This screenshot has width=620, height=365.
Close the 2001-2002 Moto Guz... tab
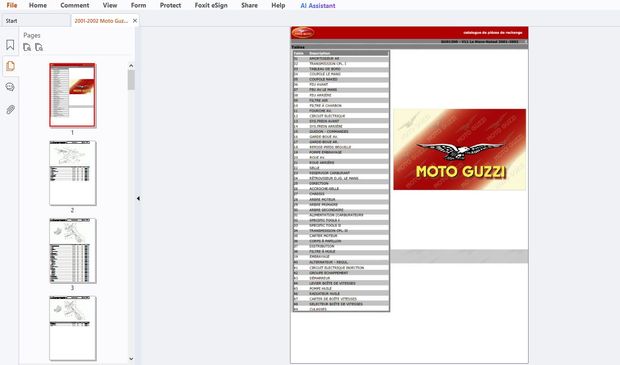click(135, 21)
